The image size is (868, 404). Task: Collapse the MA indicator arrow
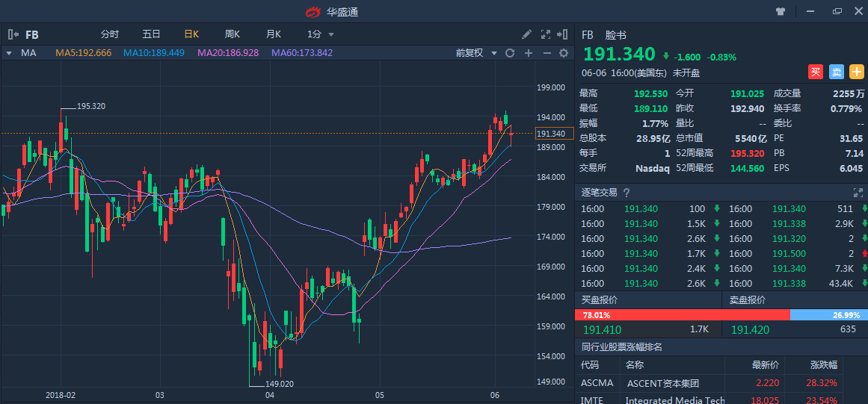coord(8,53)
